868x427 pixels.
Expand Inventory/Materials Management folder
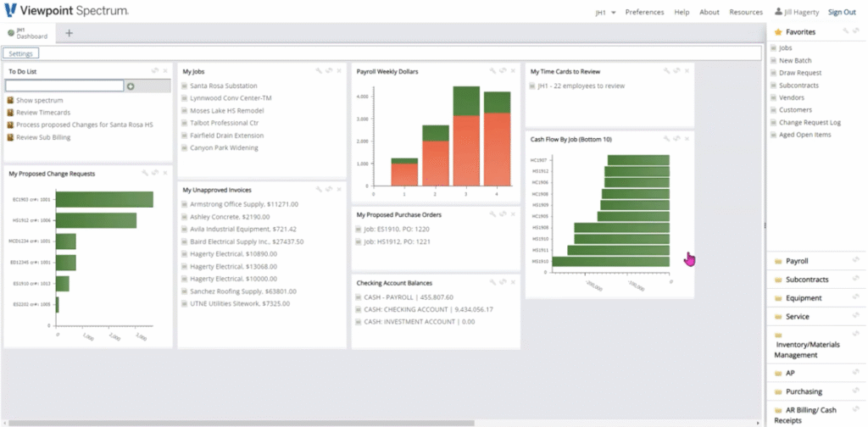[x=807, y=345]
